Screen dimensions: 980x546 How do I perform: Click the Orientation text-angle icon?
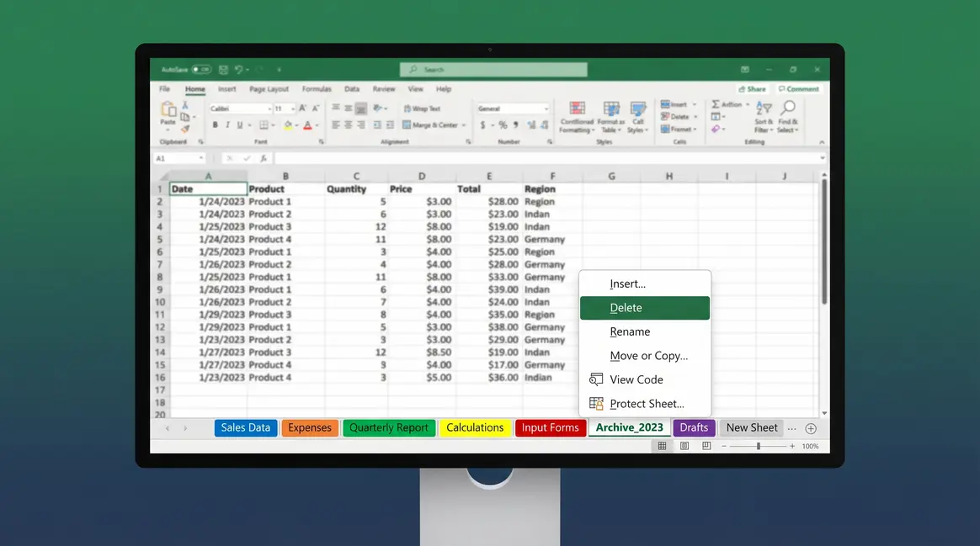377,108
